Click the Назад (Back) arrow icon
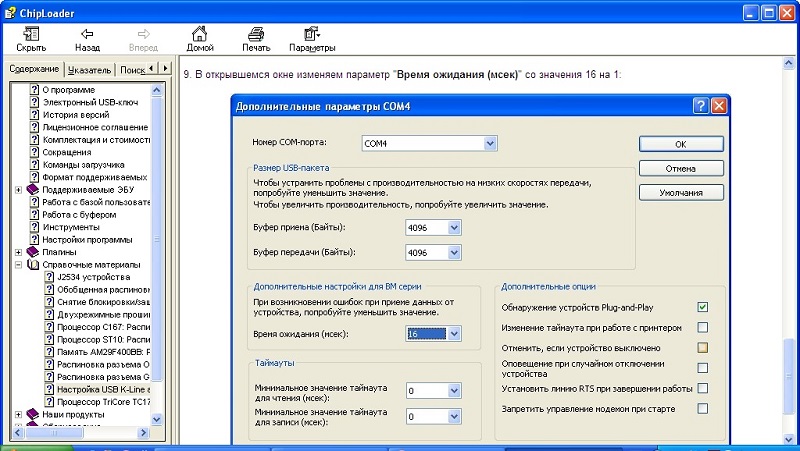 click(87, 33)
